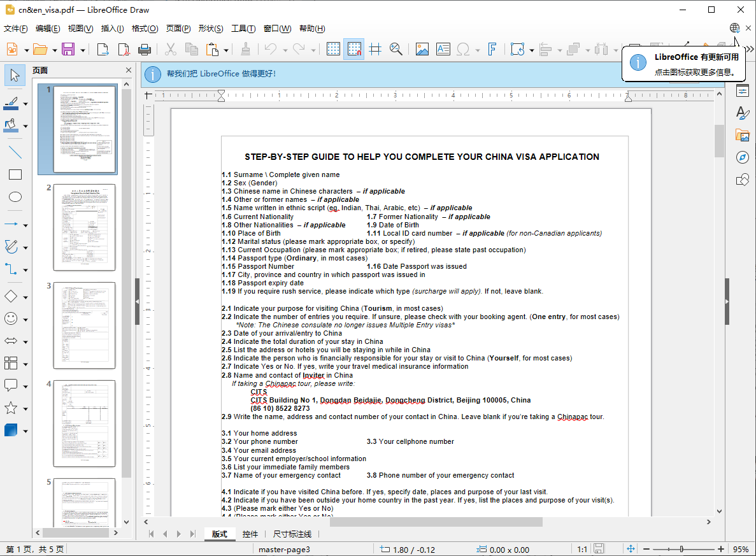Toggle the Display Grid button
This screenshot has width=756, height=556.
[x=333, y=48]
